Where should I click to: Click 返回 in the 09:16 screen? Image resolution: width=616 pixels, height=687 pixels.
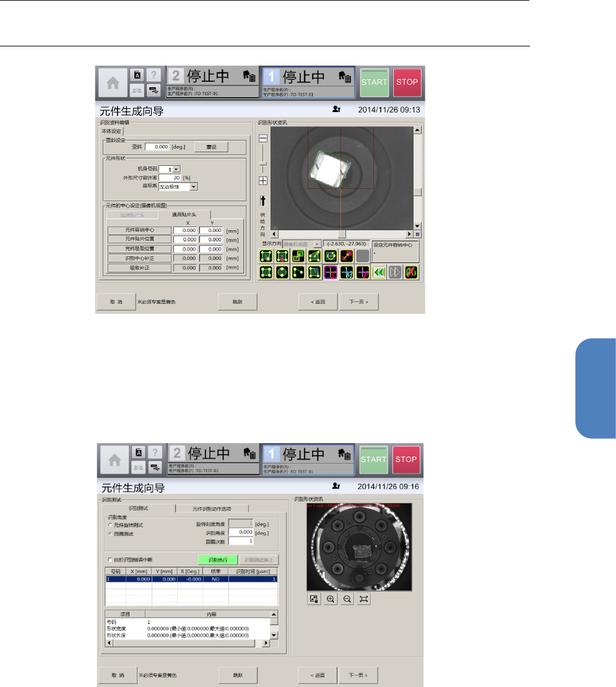coord(318,675)
